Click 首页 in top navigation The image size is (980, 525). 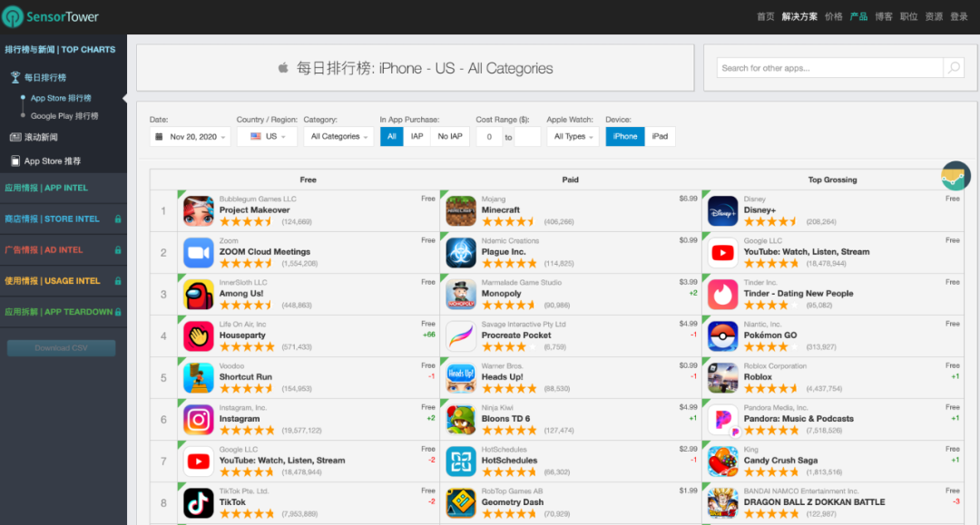click(x=765, y=17)
